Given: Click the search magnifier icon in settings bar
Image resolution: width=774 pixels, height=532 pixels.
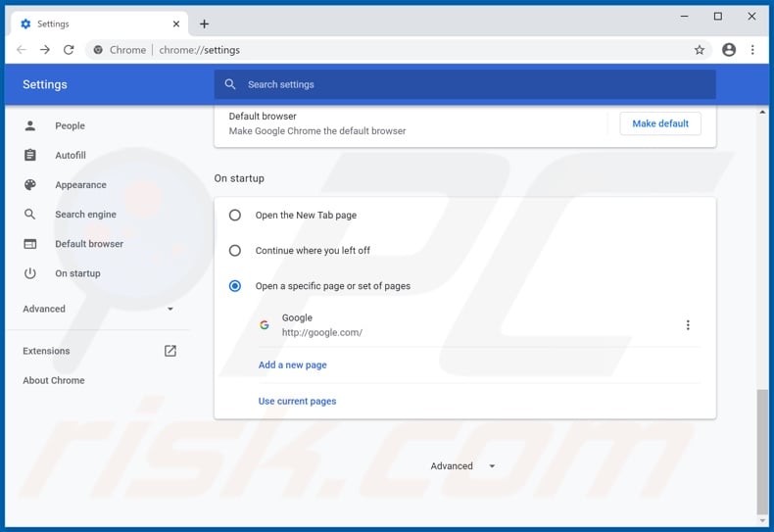Looking at the screenshot, I should (230, 84).
